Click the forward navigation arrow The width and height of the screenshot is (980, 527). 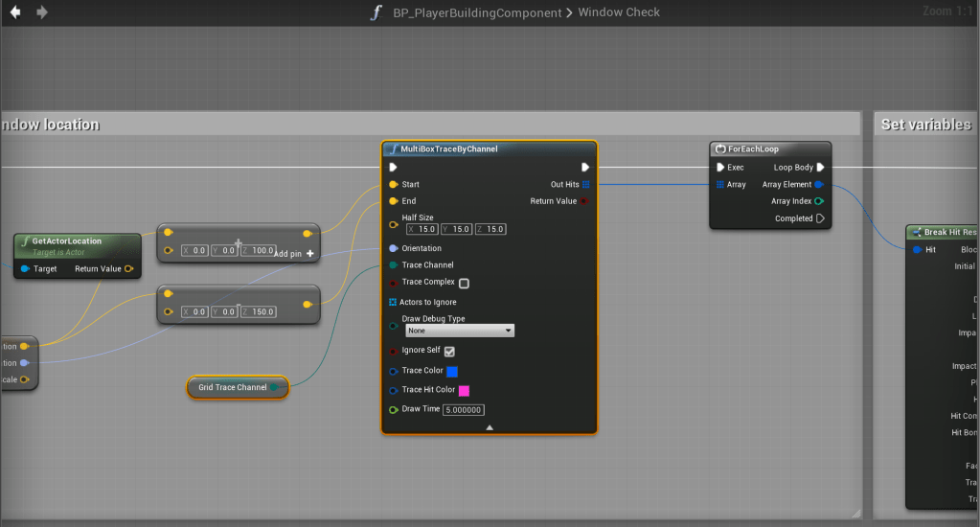tap(41, 12)
